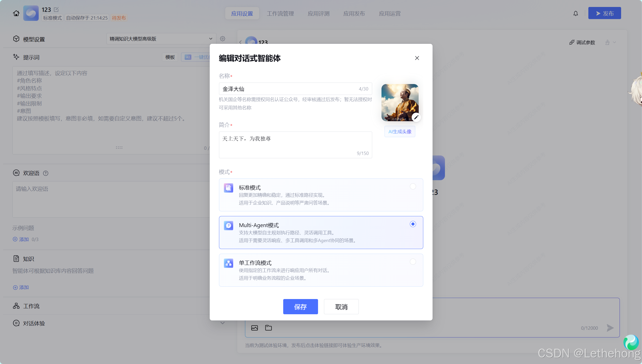The height and width of the screenshot is (364, 642).
Task: Click the AI生成头像 button
Action: pos(400,132)
